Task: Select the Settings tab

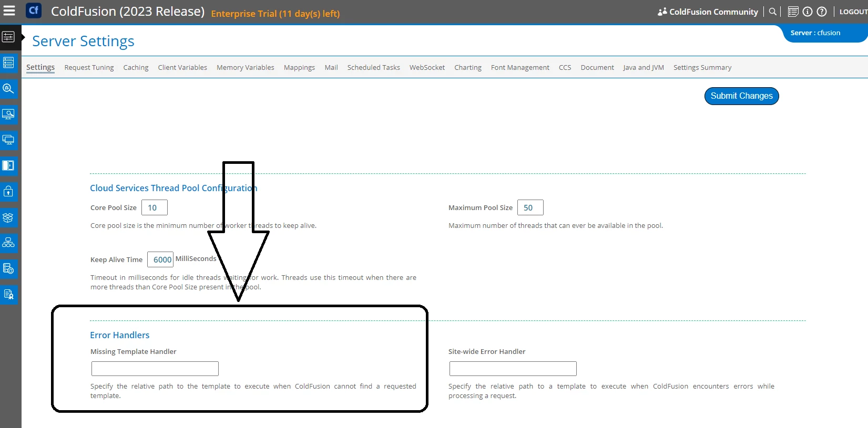Action: click(40, 67)
